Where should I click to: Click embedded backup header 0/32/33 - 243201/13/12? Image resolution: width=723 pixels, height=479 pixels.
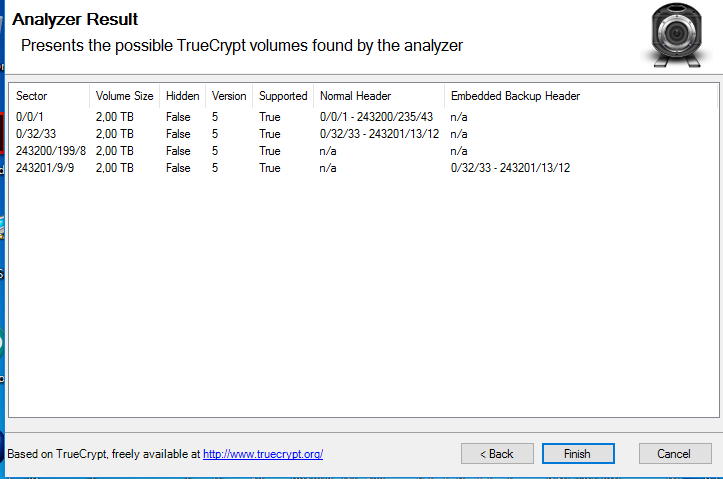(x=510, y=168)
